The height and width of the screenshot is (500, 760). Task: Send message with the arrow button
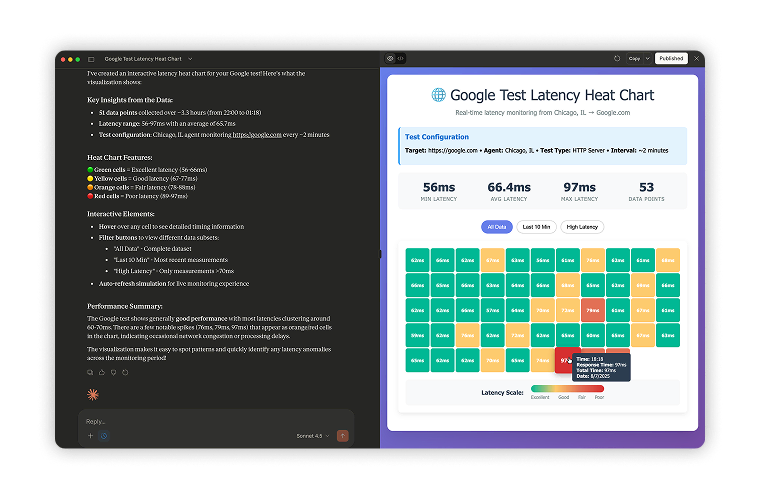342,436
